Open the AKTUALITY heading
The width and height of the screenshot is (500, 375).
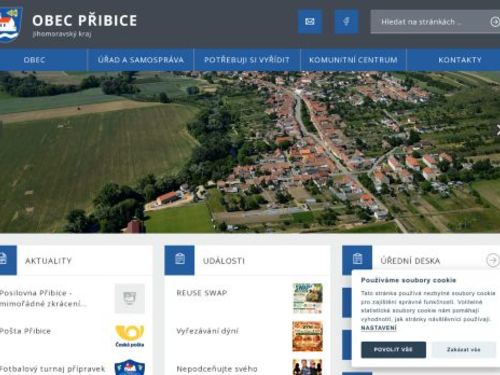49,261
